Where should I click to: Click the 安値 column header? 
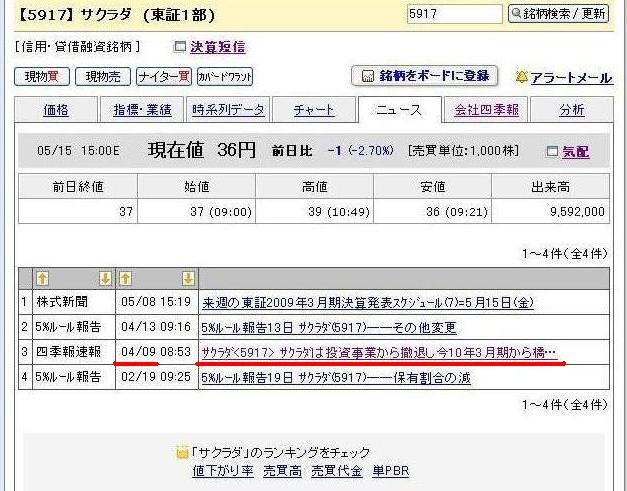coord(433,186)
